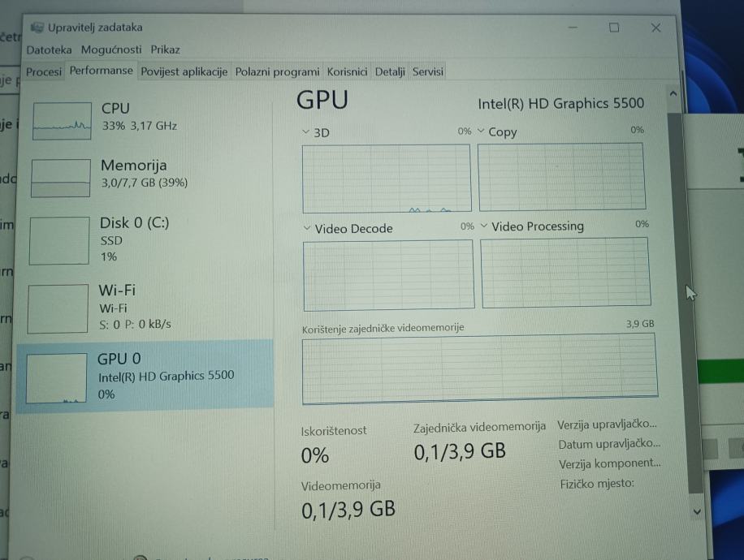Click the Verzija upravljačko... label
Screen dimensions: 744x560
pyautogui.click(x=607, y=424)
